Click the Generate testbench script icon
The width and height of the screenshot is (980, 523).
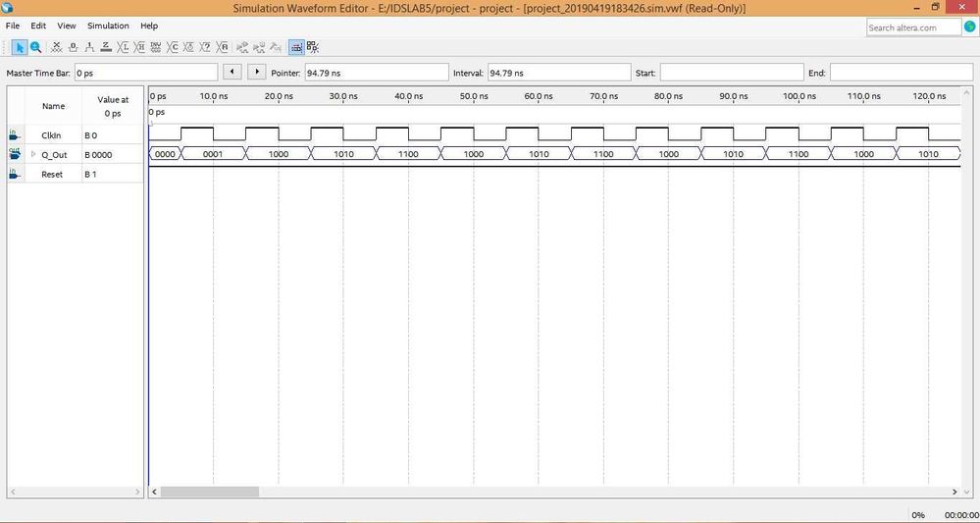(x=275, y=47)
